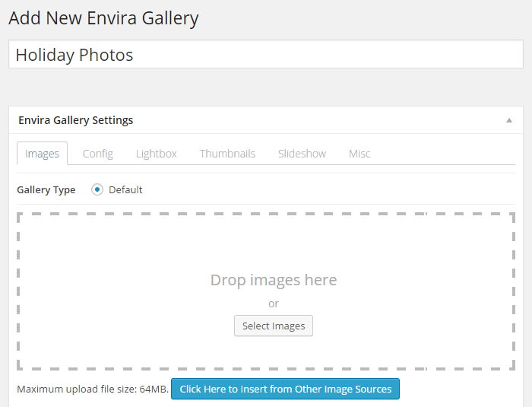The height and width of the screenshot is (407, 532).
Task: Click the Select Images button
Action: click(274, 326)
